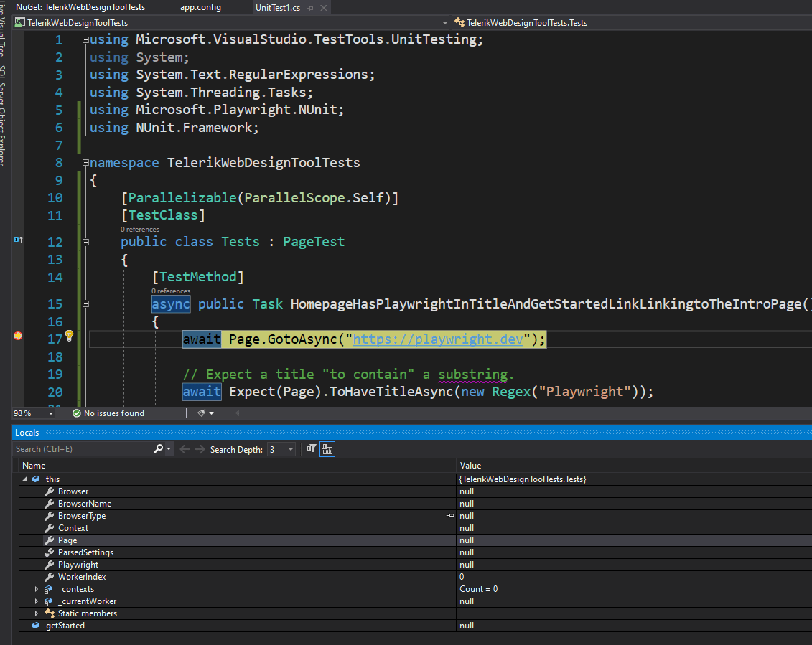Collapse the Tests class region
The height and width of the screenshot is (645, 812).
[85, 242]
